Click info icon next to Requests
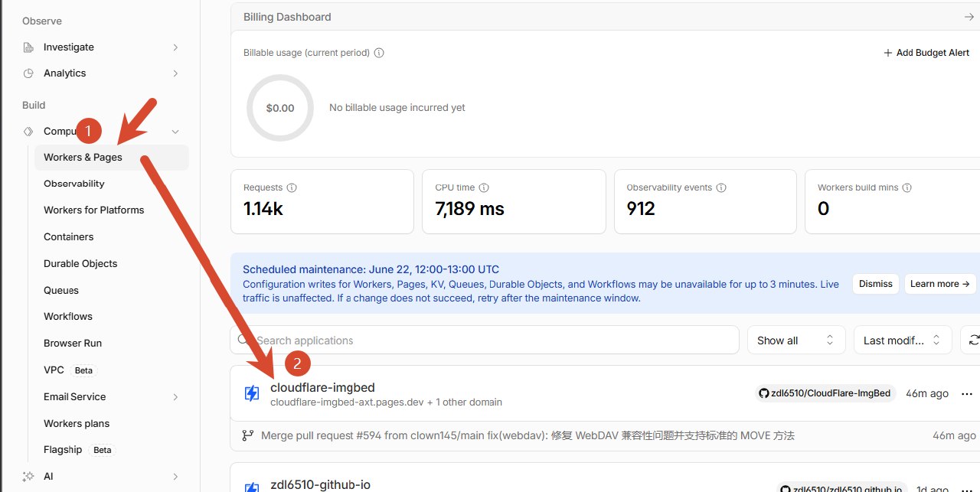Image resolution: width=980 pixels, height=492 pixels. point(292,187)
